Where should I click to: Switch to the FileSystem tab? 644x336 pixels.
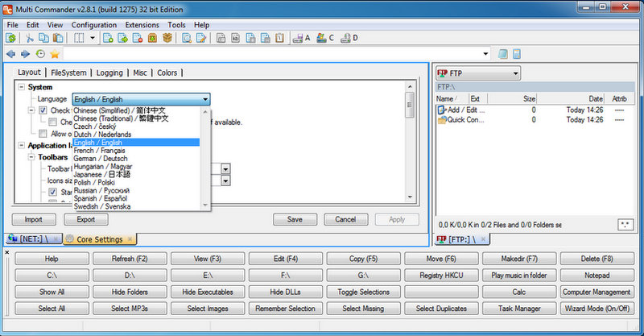pyautogui.click(x=68, y=73)
